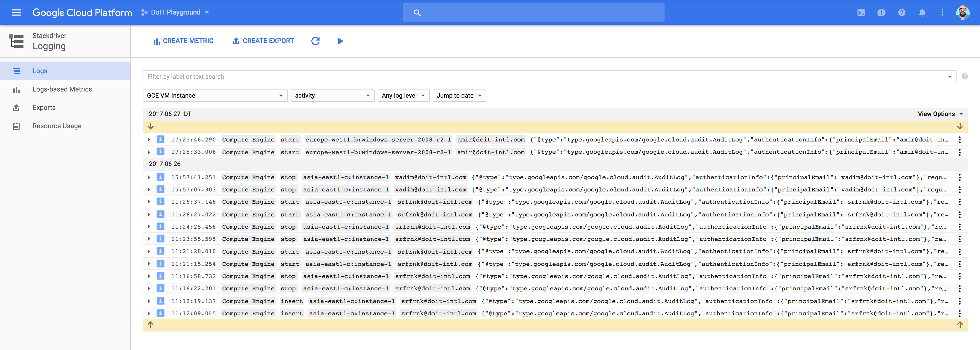Click srfrnk@doit-intl.com in the 11:23:55.595 row
This screenshot has width=980, height=350.
tap(433, 239)
